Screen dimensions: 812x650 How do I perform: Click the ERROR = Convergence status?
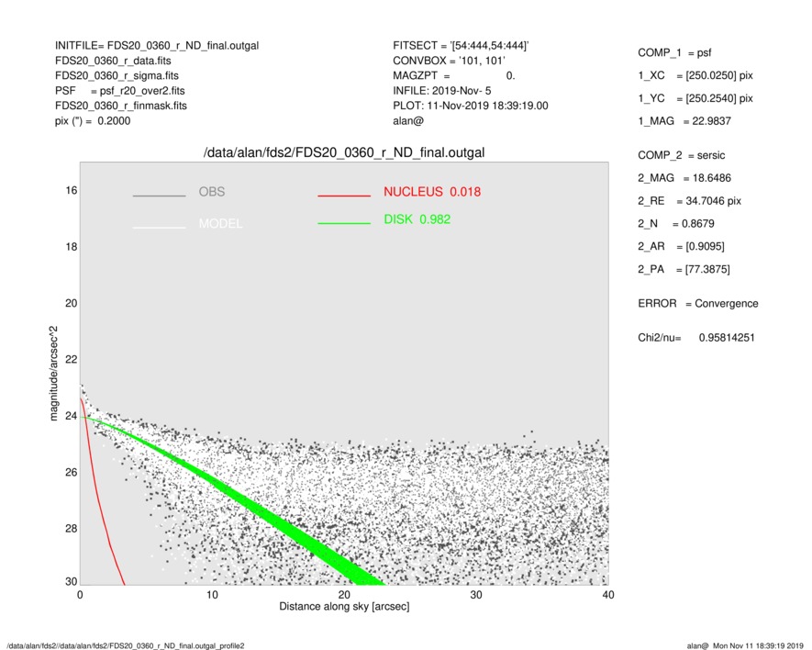click(x=697, y=304)
